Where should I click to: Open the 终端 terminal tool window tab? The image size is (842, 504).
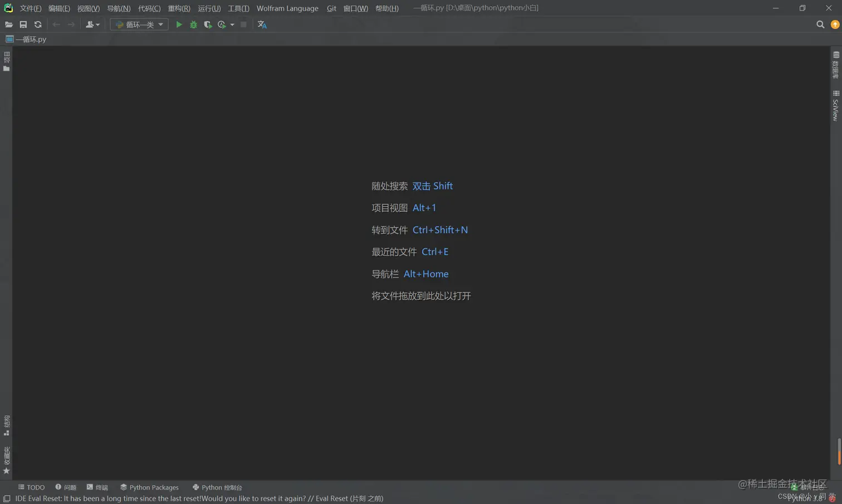coord(97,487)
